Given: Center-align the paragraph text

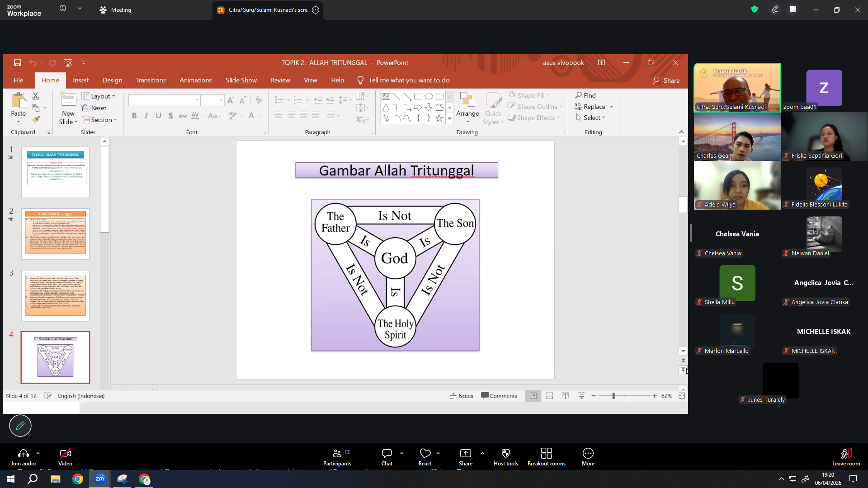Looking at the screenshot, I should click(291, 116).
